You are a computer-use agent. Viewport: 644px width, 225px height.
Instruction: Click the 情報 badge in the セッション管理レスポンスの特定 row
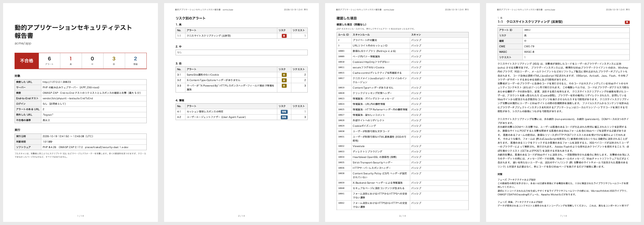pyautogui.click(x=284, y=112)
